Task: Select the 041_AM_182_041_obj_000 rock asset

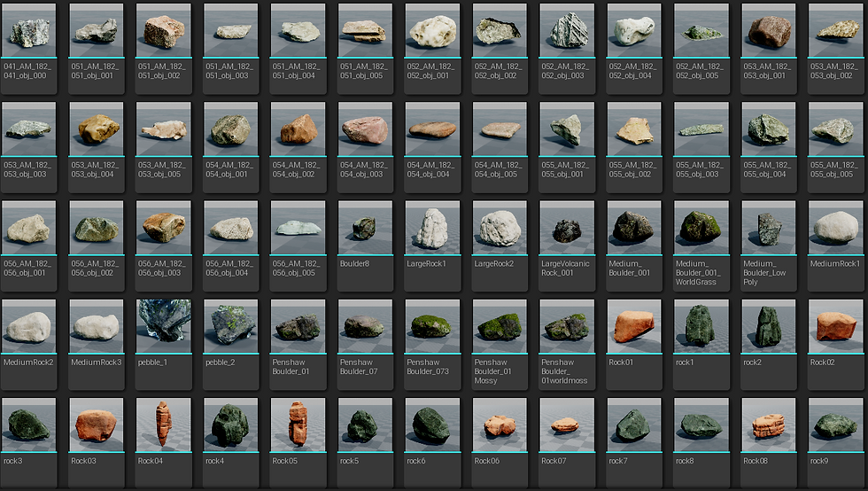Action: coord(28,30)
